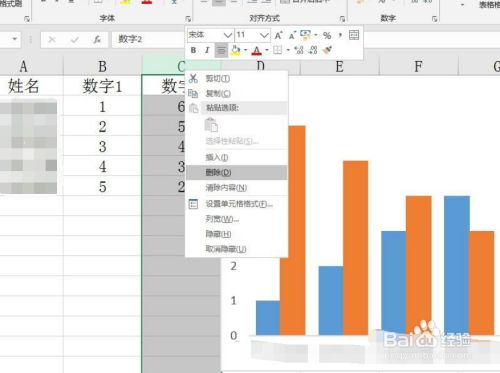Click formula bar containing 数字2
The width and height of the screenshot is (500, 373).
[x=148, y=40]
